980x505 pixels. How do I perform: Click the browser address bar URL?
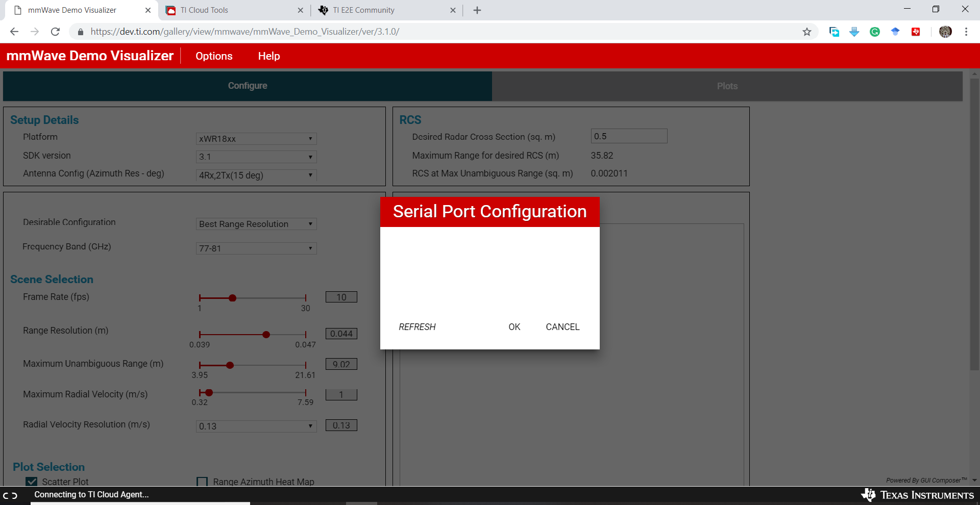[x=245, y=32]
